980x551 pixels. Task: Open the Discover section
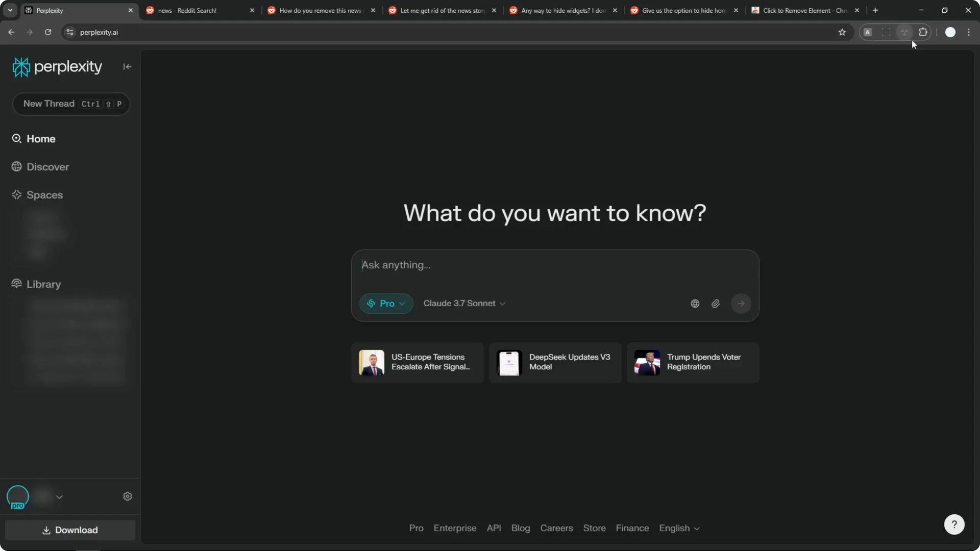48,166
